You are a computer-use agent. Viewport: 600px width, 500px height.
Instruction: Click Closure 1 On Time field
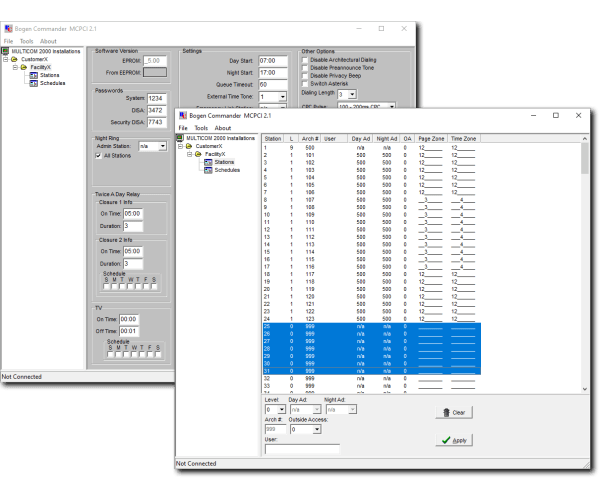pyautogui.click(x=133, y=214)
